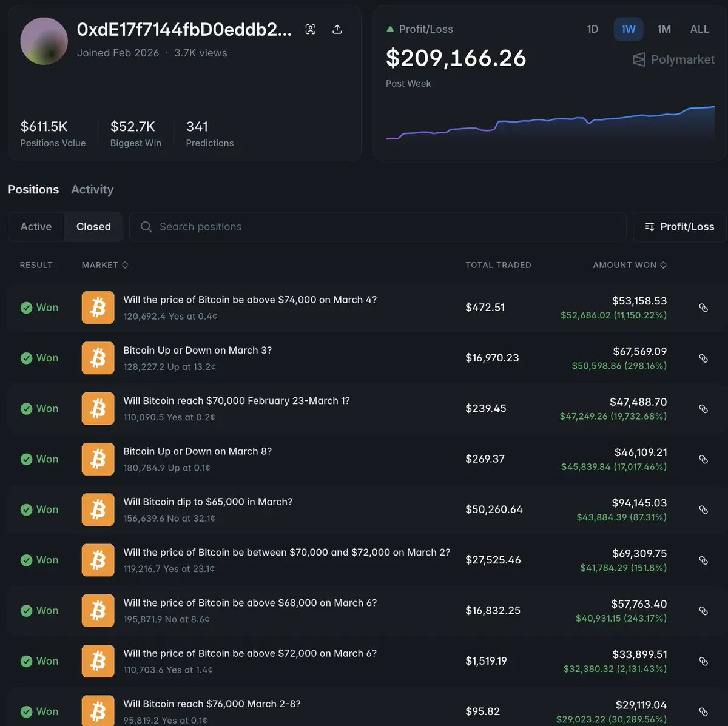728x726 pixels.
Task: Click amount won $94,145.03
Action: pyautogui.click(x=639, y=503)
